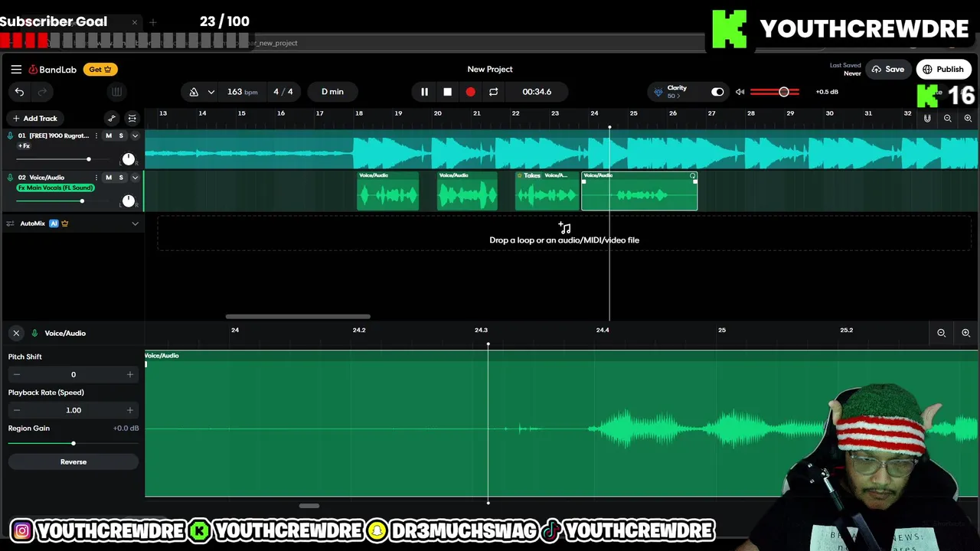Viewport: 980px width, 551px height.
Task: Zoom out the region editor waveform
Action: 942,333
